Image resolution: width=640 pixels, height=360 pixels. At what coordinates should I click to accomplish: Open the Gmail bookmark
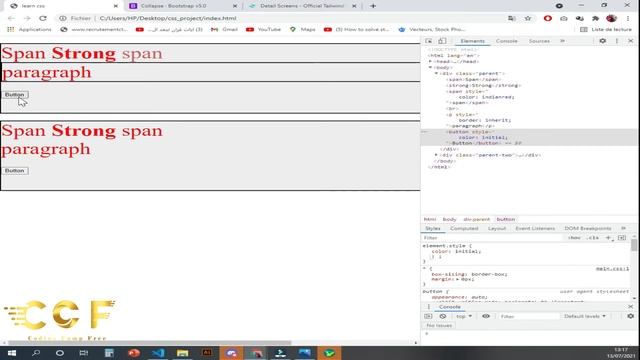click(224, 29)
